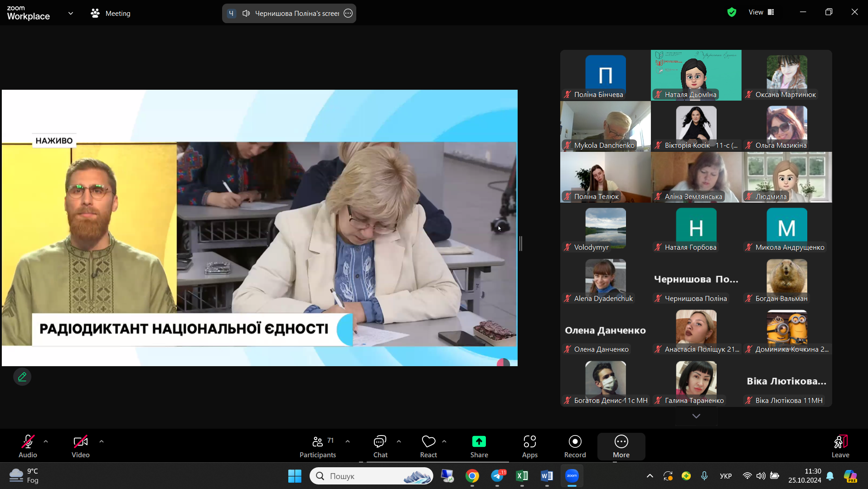Toggle the shared screen audio speaker icon
The height and width of the screenshot is (489, 868).
[x=246, y=13]
